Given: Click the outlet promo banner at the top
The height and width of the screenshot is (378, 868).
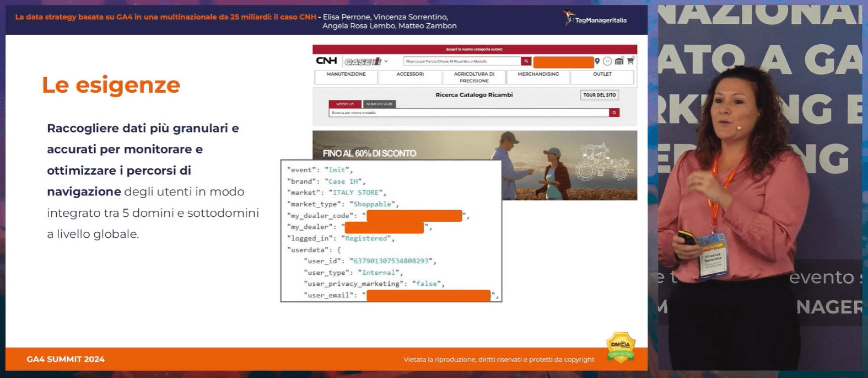Looking at the screenshot, I should coord(475,49).
